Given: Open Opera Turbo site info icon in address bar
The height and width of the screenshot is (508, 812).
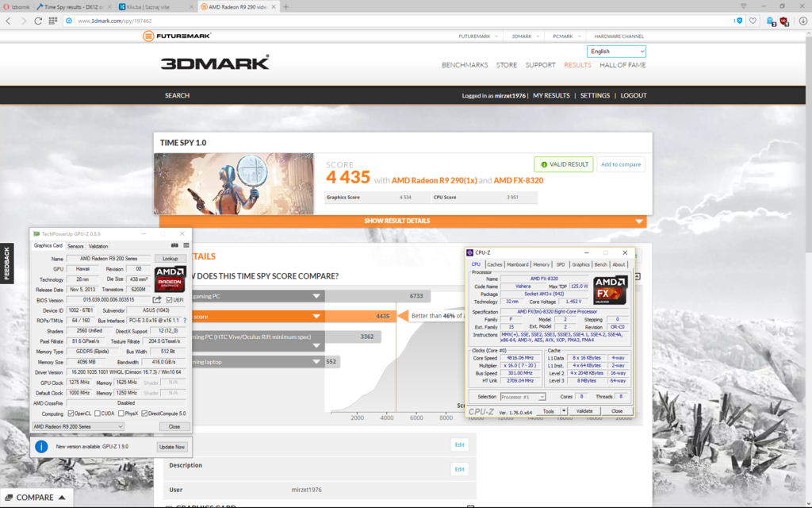Looking at the screenshot, I should click(69, 21).
